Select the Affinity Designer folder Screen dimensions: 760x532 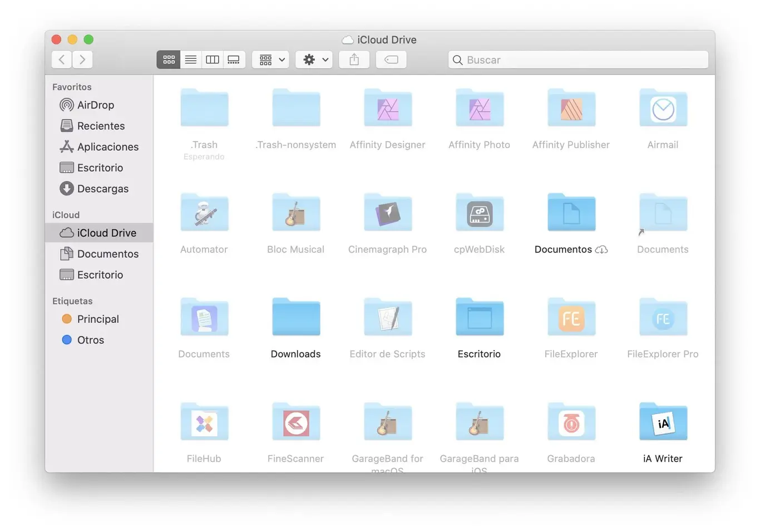pos(388,108)
